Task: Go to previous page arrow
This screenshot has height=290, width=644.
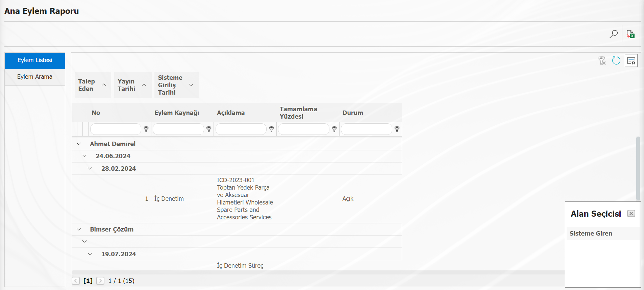Action: [76, 281]
